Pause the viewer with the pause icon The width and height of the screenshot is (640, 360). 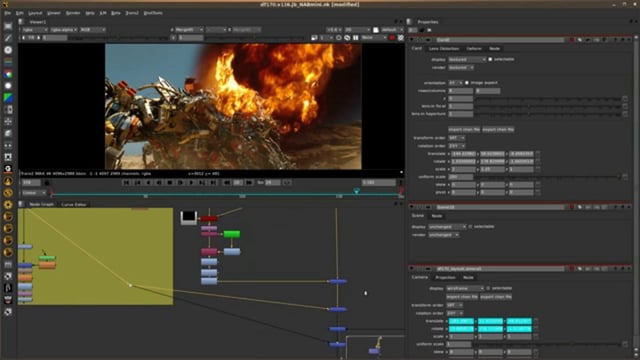356,38
